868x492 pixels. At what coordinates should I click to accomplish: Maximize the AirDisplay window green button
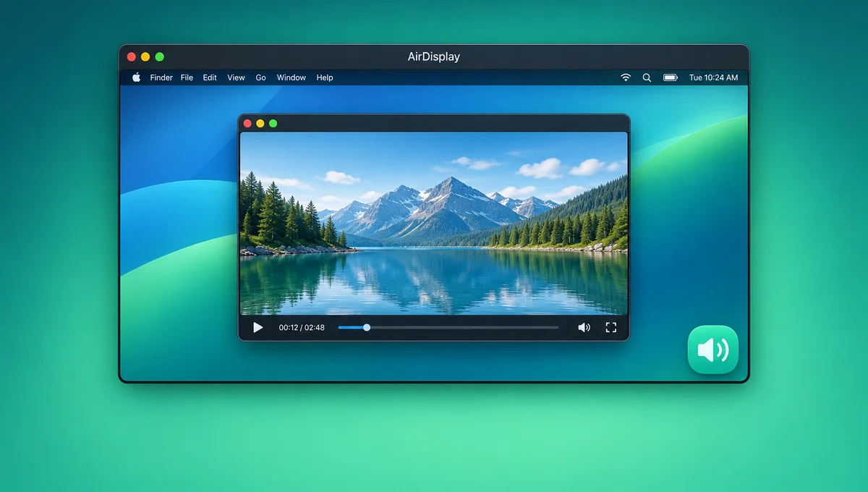tap(160, 56)
